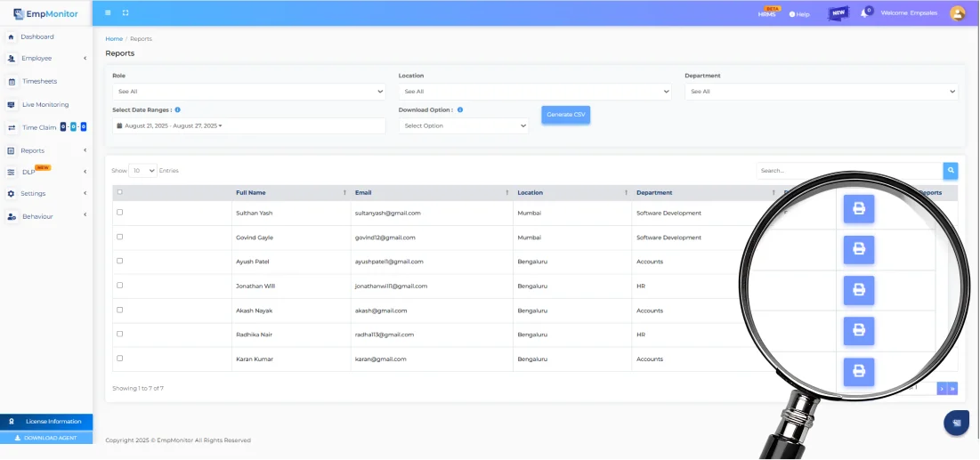Click print icon in Sulthan Yash row
The image size is (980, 460).
[x=859, y=209]
